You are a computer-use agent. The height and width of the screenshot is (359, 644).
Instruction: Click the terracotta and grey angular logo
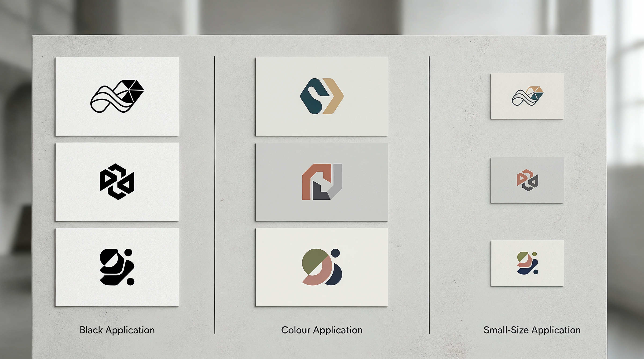[x=322, y=182]
